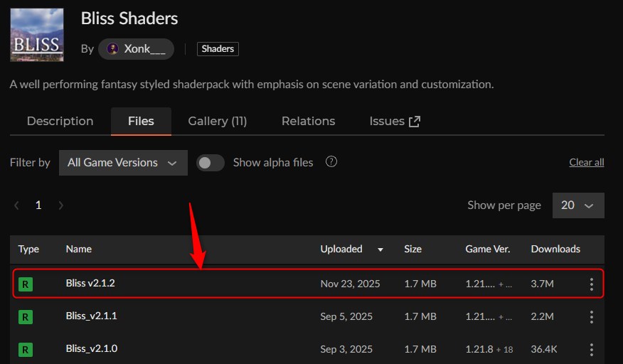Open Show per page 20 dropdown

pyautogui.click(x=578, y=205)
